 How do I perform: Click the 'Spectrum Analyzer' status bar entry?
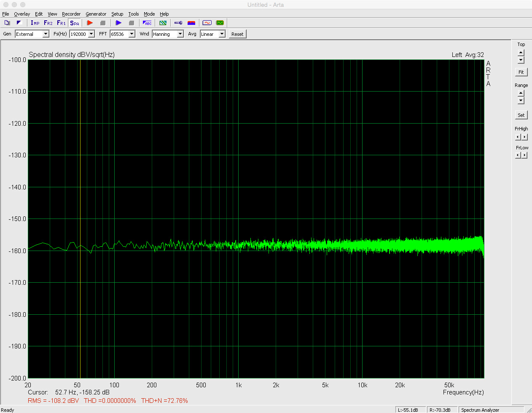[x=480, y=410]
